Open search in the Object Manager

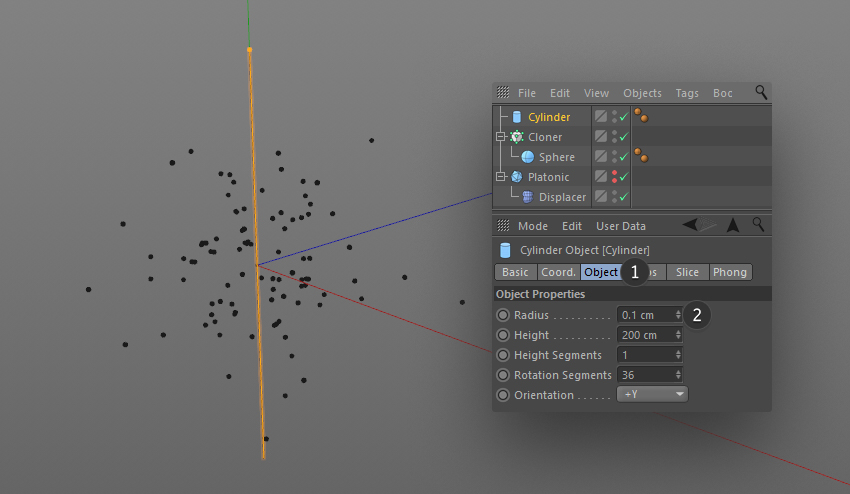click(x=761, y=92)
